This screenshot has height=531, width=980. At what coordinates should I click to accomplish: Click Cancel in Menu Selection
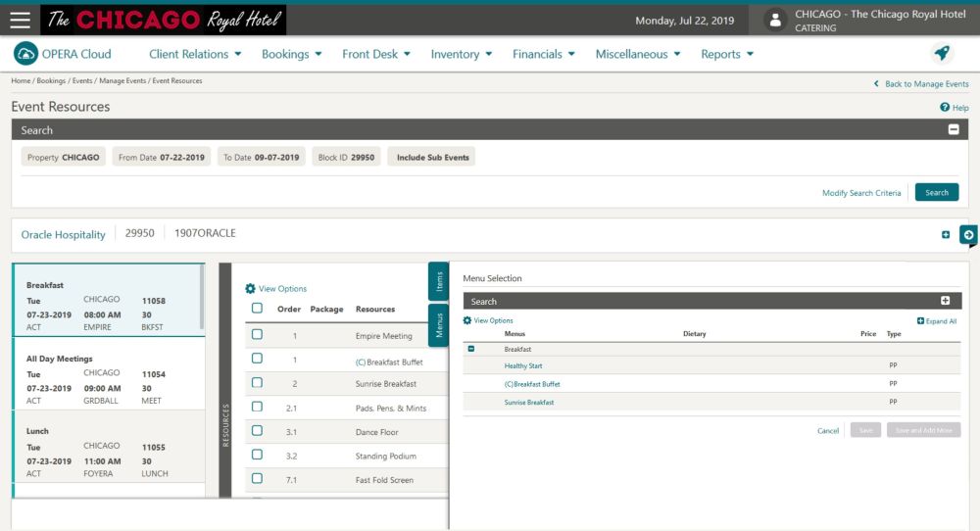coord(828,430)
